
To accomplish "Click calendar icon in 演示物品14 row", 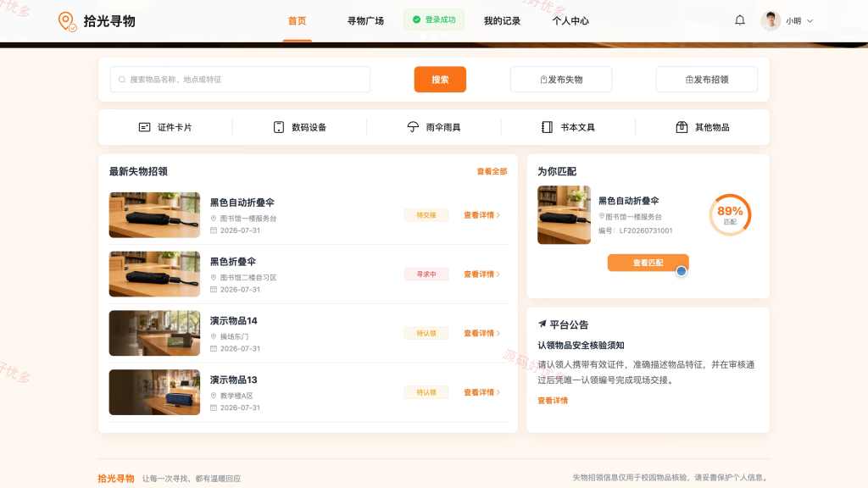I will point(214,348).
